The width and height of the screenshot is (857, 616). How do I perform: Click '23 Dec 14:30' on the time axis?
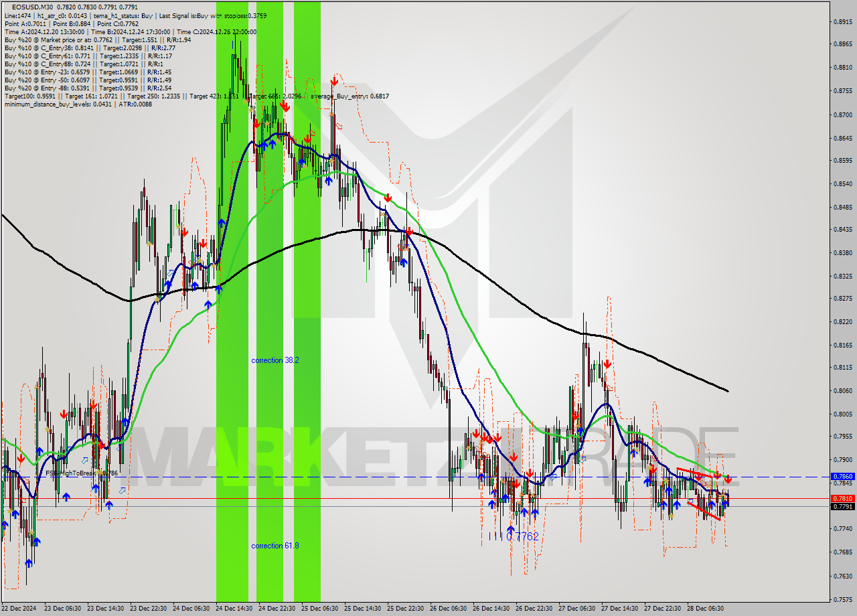coord(105,609)
